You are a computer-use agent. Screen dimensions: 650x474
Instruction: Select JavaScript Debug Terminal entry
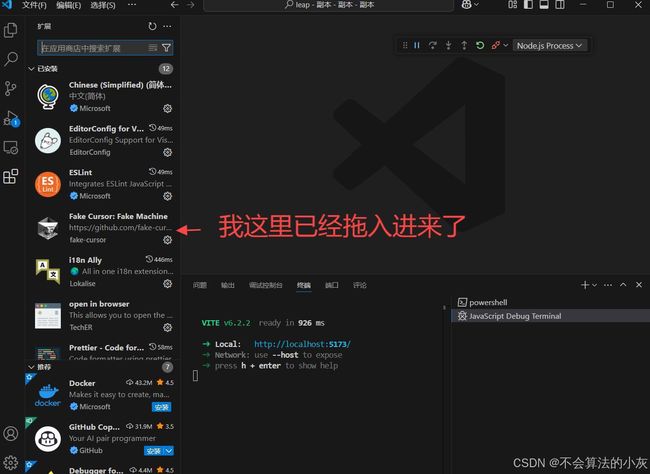(551, 316)
